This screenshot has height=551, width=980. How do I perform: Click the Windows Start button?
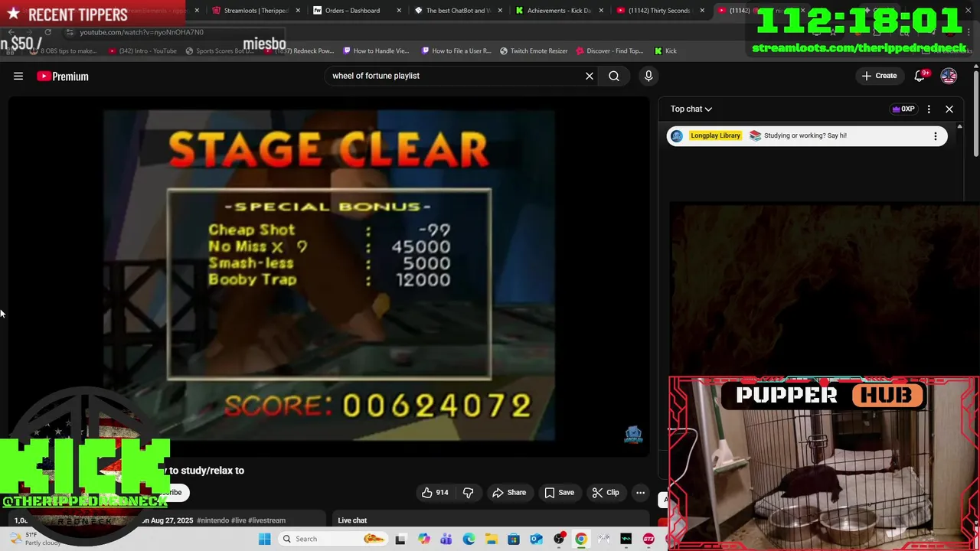click(264, 539)
